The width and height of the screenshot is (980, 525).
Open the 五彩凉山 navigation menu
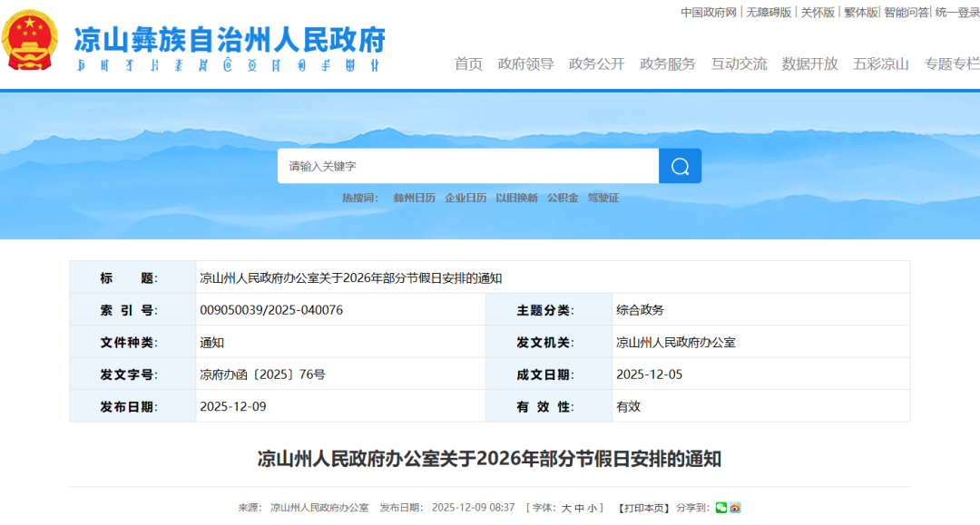pos(880,63)
